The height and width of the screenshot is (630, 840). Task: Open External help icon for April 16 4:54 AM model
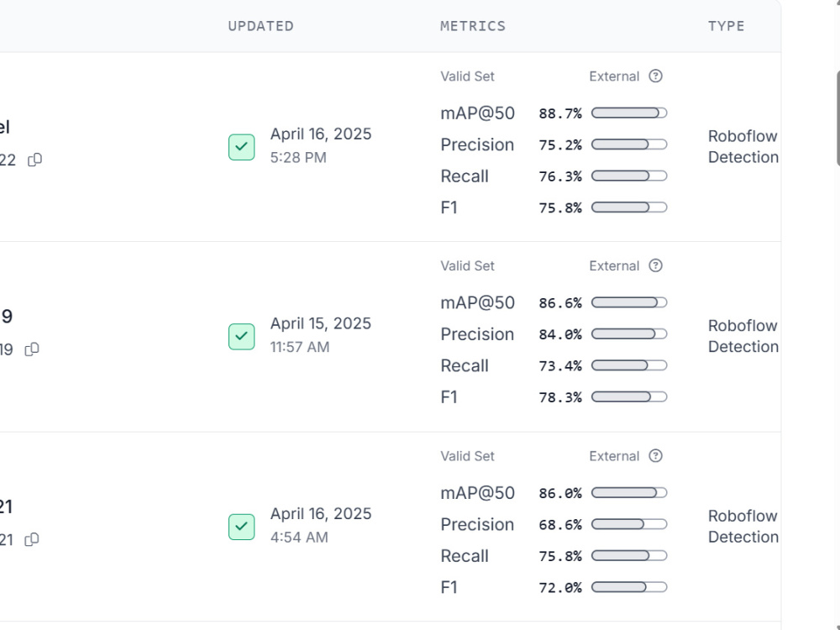(x=656, y=456)
